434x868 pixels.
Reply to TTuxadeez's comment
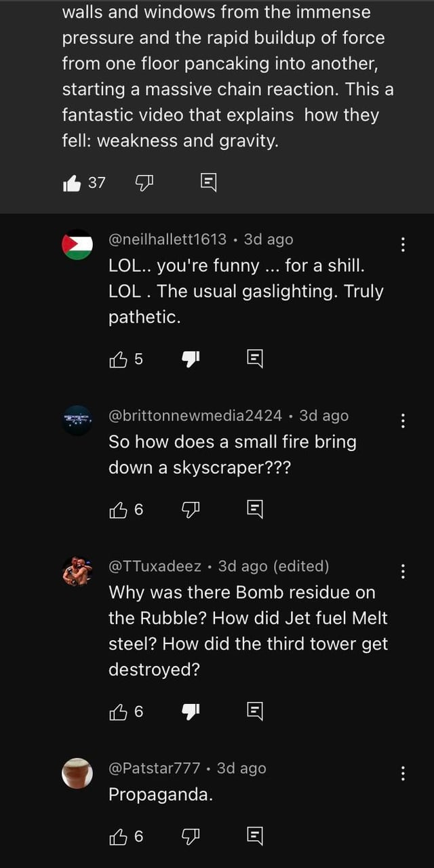coord(254,711)
